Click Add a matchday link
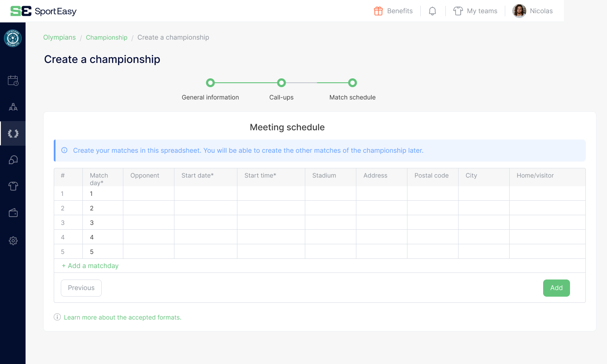This screenshot has width=607, height=364. pos(90,266)
